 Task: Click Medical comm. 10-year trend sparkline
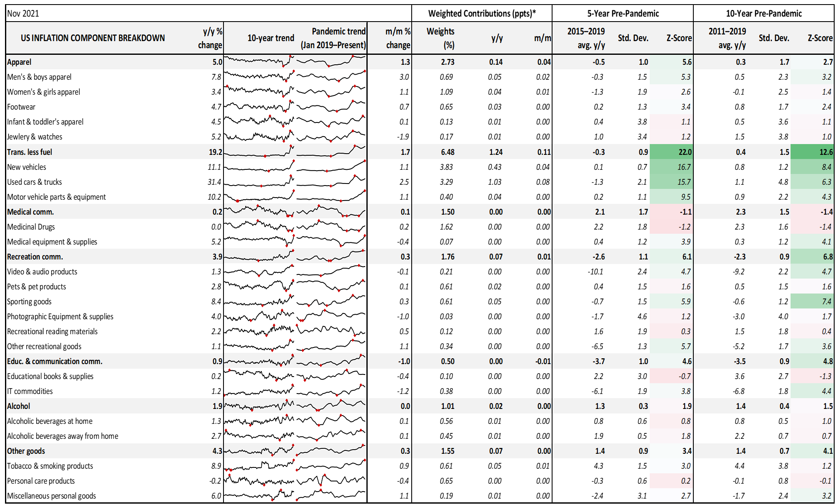click(x=259, y=211)
